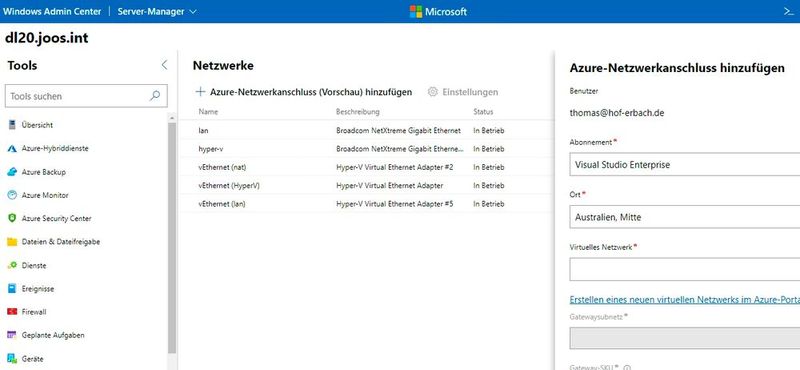Click Azure-Netzwerkanschluss (Vorschau) hinzufügen button
Image resolution: width=800 pixels, height=370 pixels.
pos(304,92)
